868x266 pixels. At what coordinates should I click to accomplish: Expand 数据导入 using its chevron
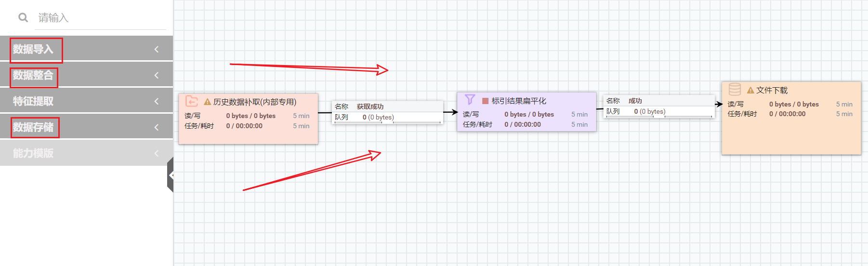click(x=157, y=49)
